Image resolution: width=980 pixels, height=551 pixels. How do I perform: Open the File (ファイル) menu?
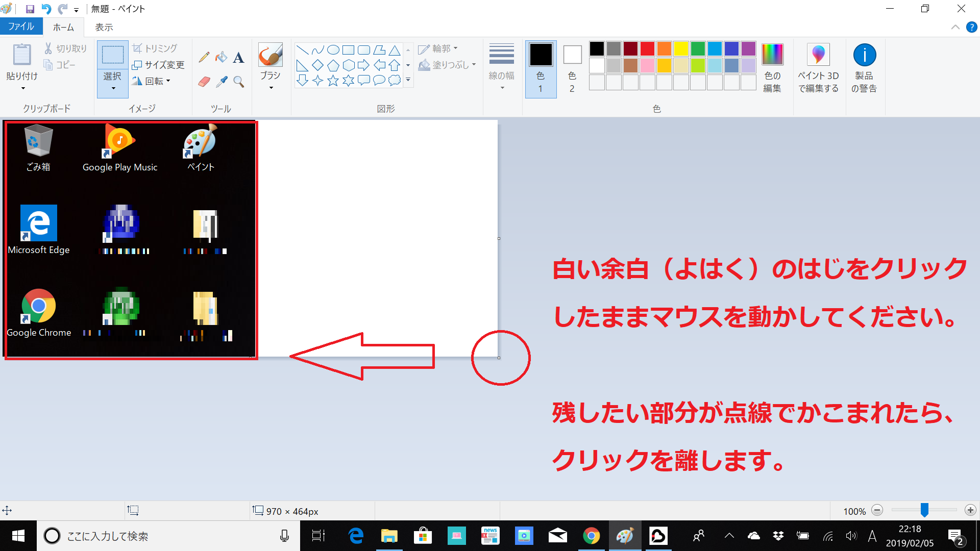point(21,27)
